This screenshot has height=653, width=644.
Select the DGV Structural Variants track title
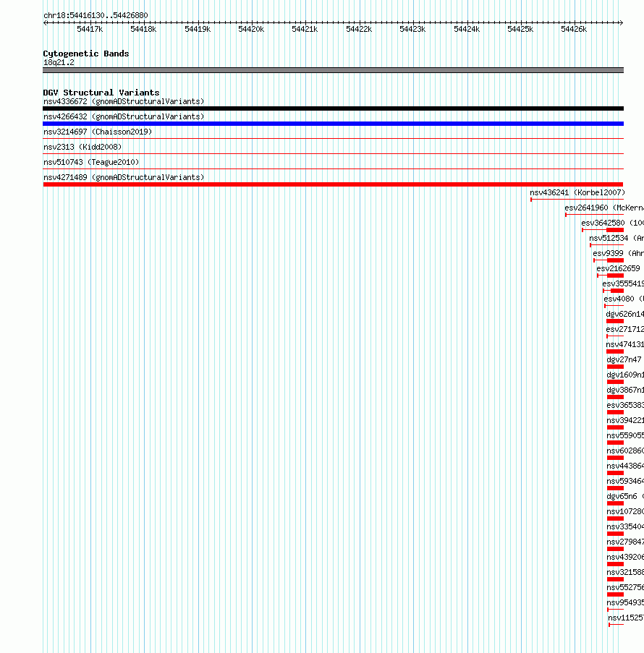tap(101, 93)
